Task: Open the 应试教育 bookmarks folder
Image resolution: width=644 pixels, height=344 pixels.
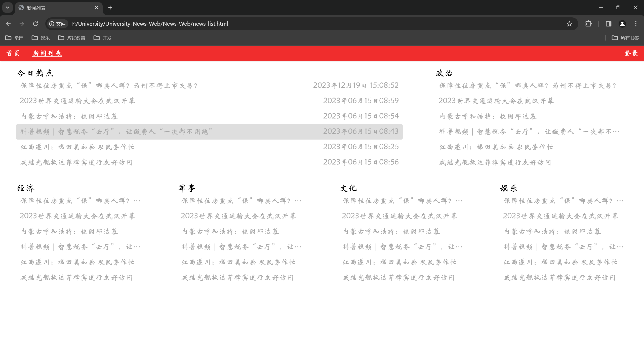Action: [72, 38]
